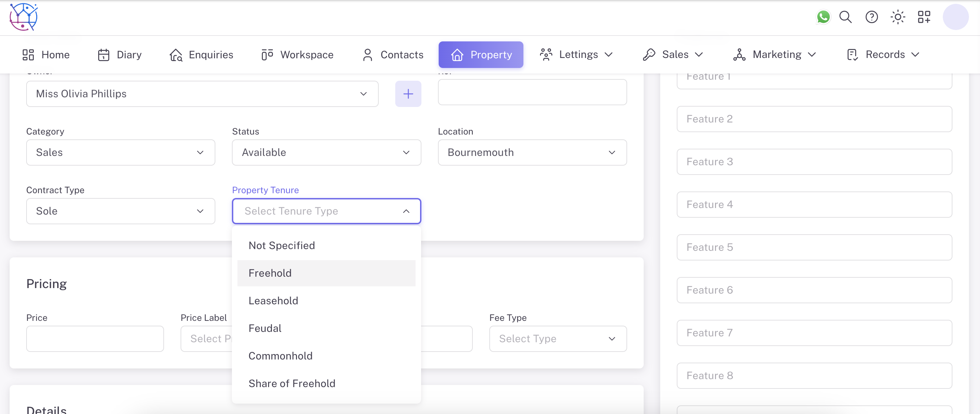Open the Diary section

[x=120, y=55]
